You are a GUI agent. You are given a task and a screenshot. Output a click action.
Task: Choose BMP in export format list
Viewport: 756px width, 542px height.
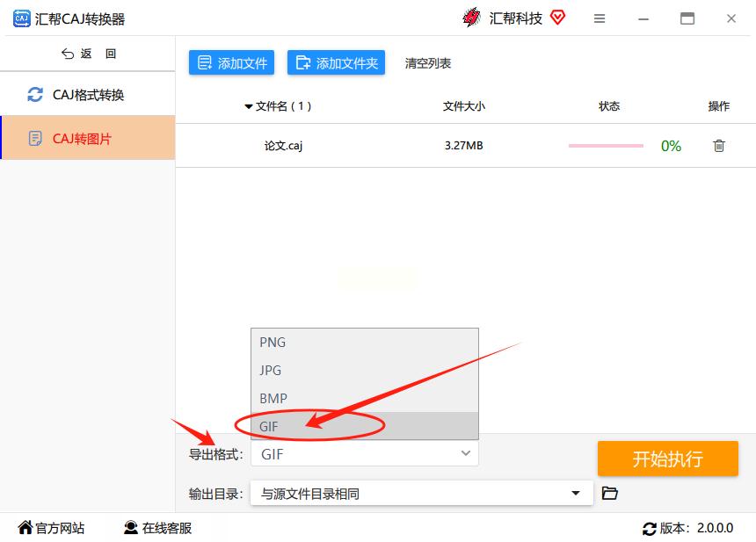point(365,398)
